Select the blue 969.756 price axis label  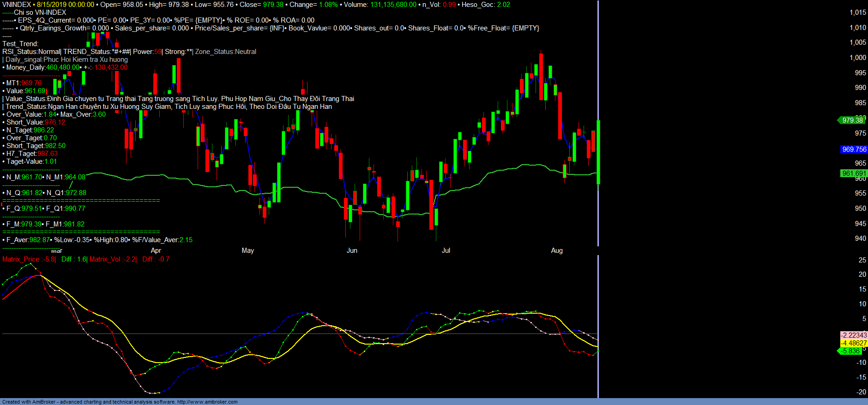pyautogui.click(x=854, y=149)
